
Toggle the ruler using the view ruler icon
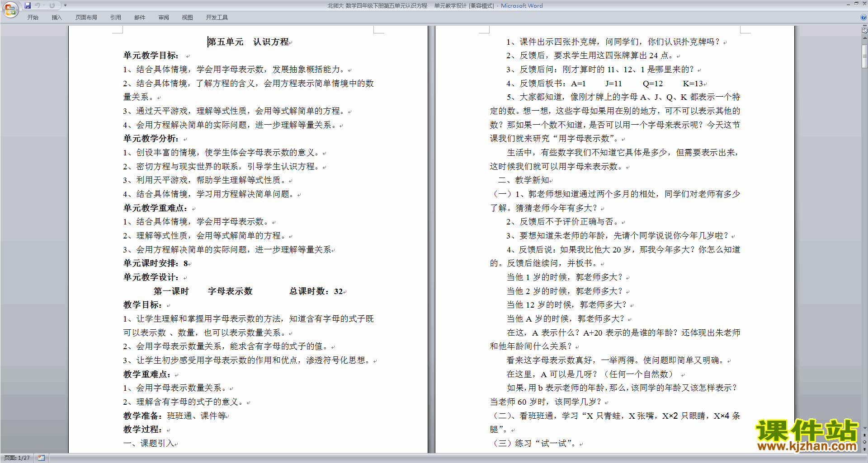coord(864,31)
